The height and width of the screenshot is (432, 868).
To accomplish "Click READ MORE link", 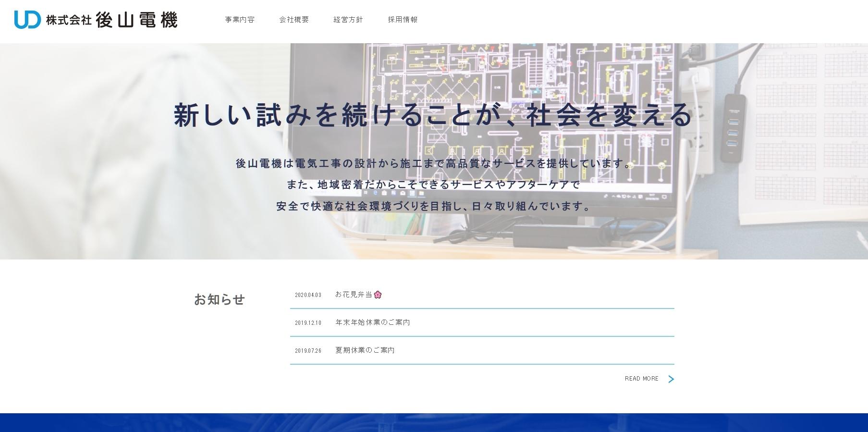I will tap(642, 379).
